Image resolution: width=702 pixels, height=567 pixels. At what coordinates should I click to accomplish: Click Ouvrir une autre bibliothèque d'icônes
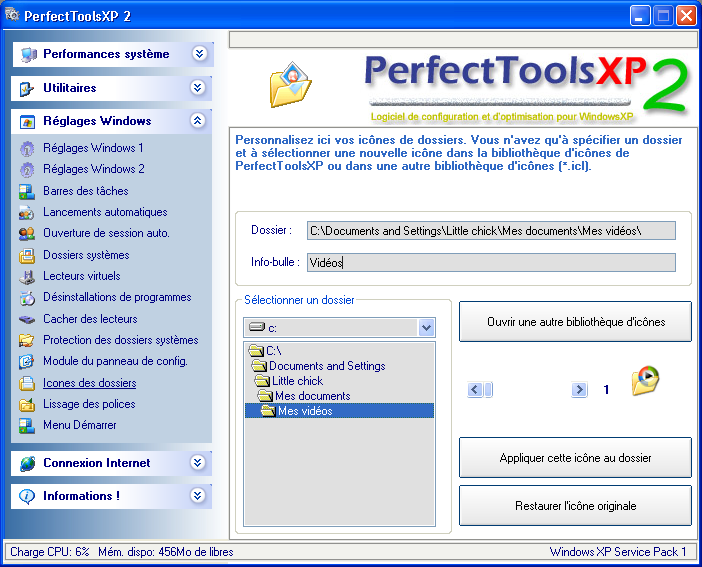pyautogui.click(x=575, y=322)
